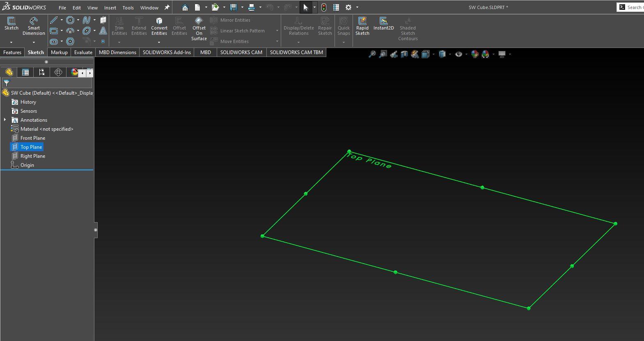Select Offset On Surface tool
This screenshot has height=341, width=644.
point(199,29)
